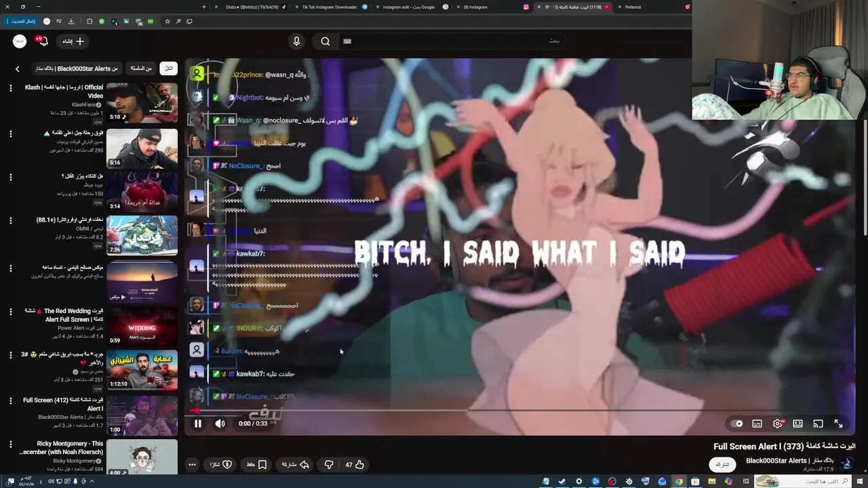868x488 pixels.
Task: Open the on-screen keyboard icon in search
Action: (x=347, y=41)
